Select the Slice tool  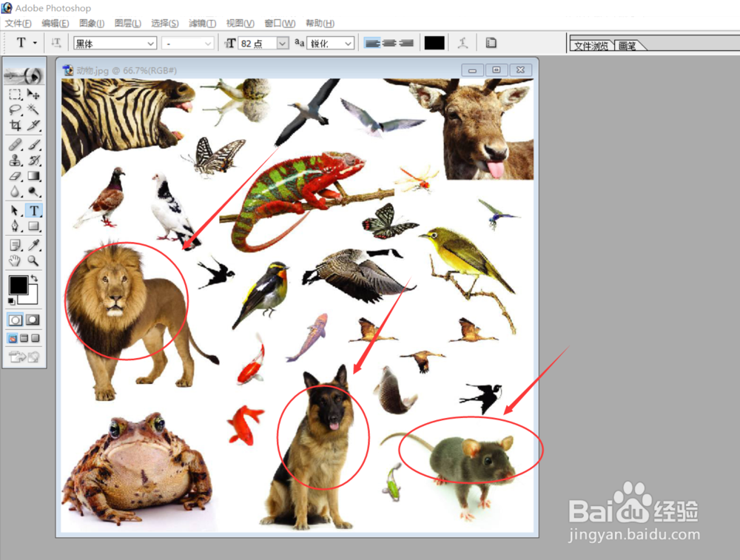(33, 126)
